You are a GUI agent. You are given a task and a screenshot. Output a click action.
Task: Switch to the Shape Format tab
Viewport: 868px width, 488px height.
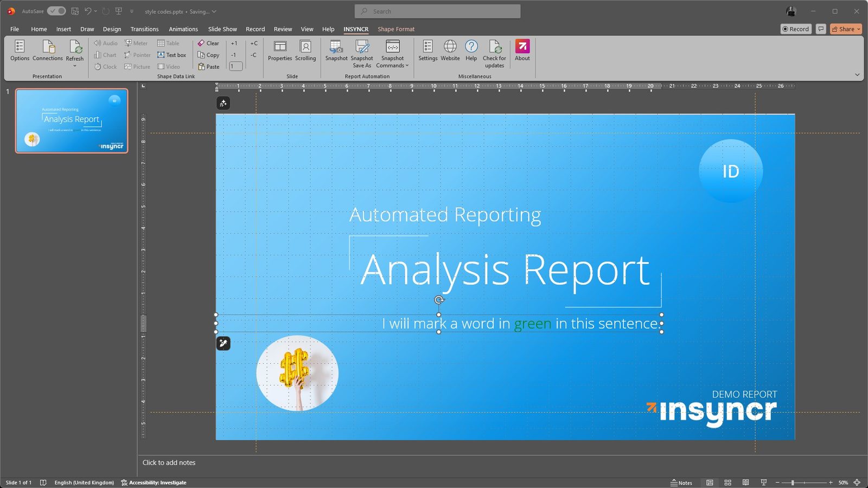click(x=396, y=29)
